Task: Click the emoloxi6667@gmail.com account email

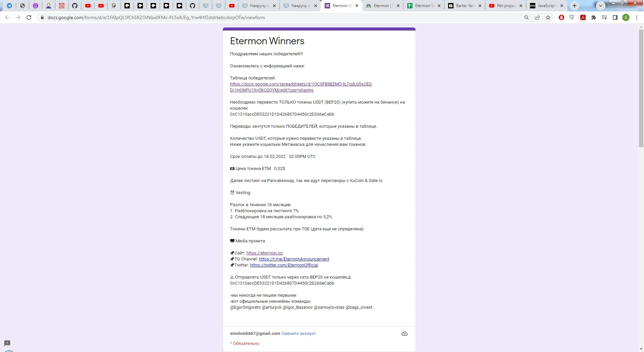Action: tap(255, 334)
